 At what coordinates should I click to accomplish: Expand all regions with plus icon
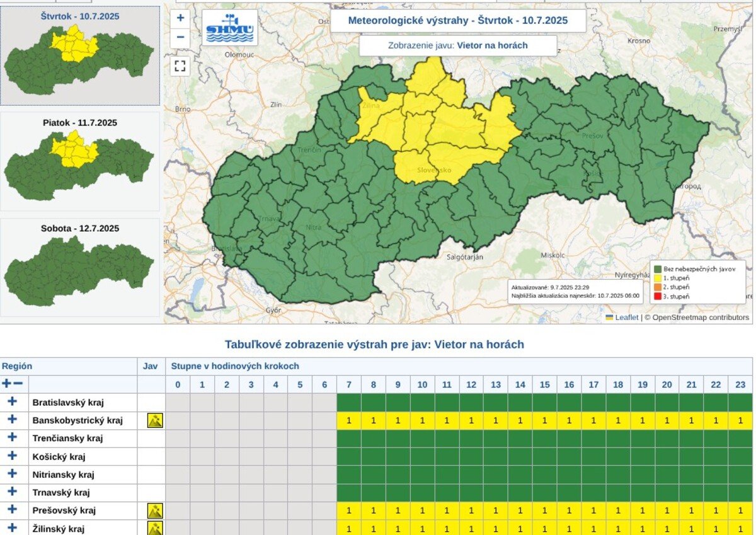coord(7,384)
